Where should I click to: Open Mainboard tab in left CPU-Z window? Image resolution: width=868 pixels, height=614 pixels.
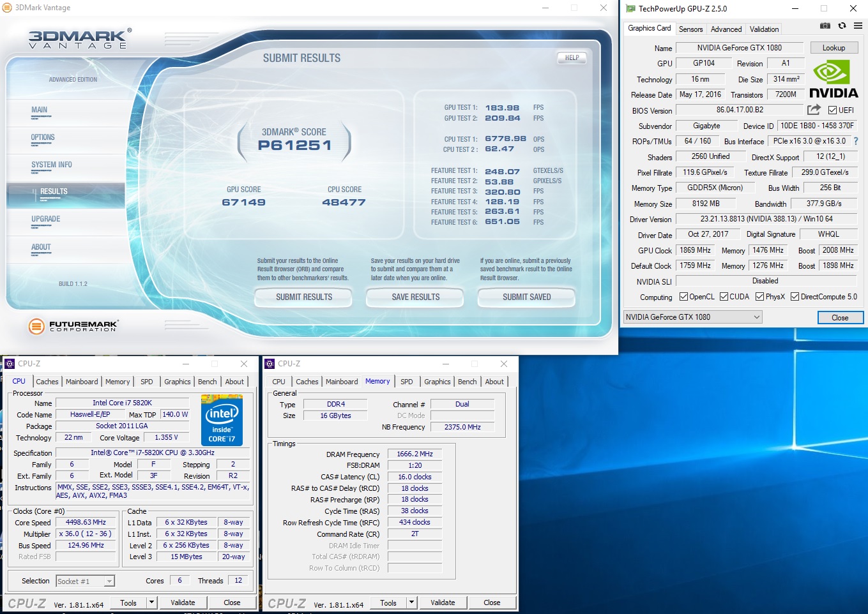point(82,382)
